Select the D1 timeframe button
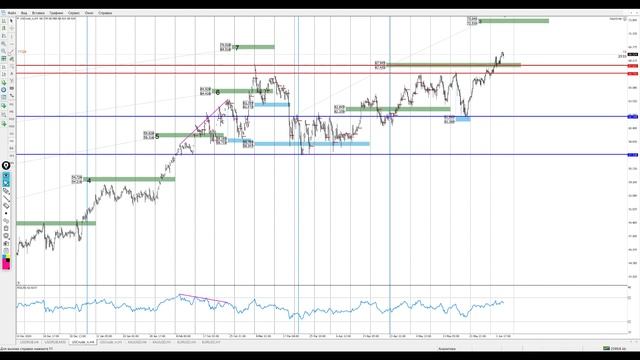Image resolution: width=640 pixels, height=360 pixels. pos(11,148)
